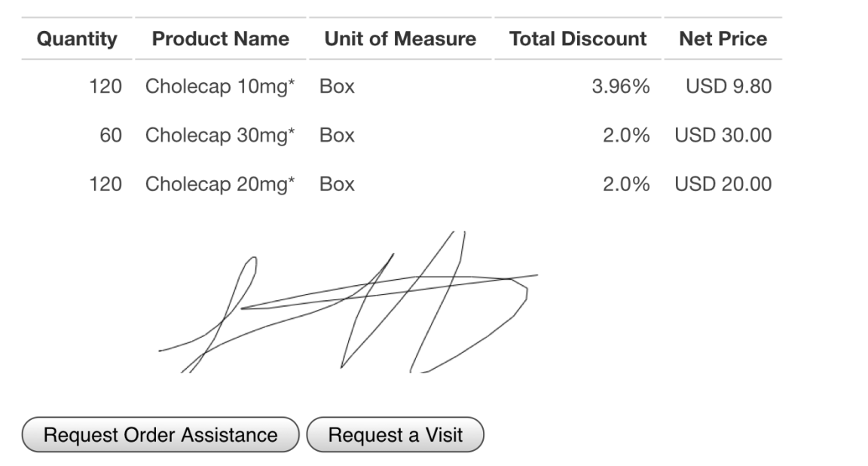The image size is (868, 466).
Task: Click the USD 30.00 net price
Action: point(723,136)
